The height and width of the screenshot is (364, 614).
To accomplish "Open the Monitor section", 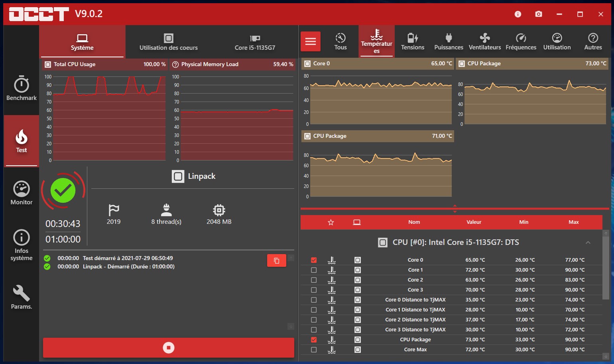I will [22, 193].
